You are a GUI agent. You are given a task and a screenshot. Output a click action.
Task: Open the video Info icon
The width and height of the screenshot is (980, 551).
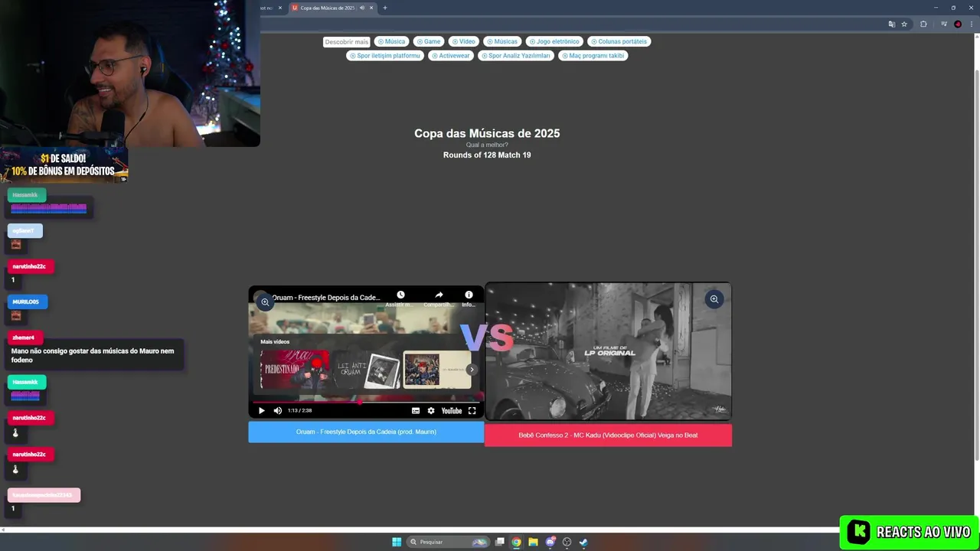coord(469,295)
